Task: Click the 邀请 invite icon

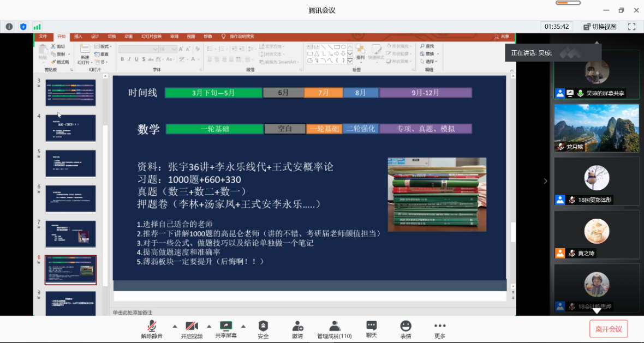Action: point(297,326)
